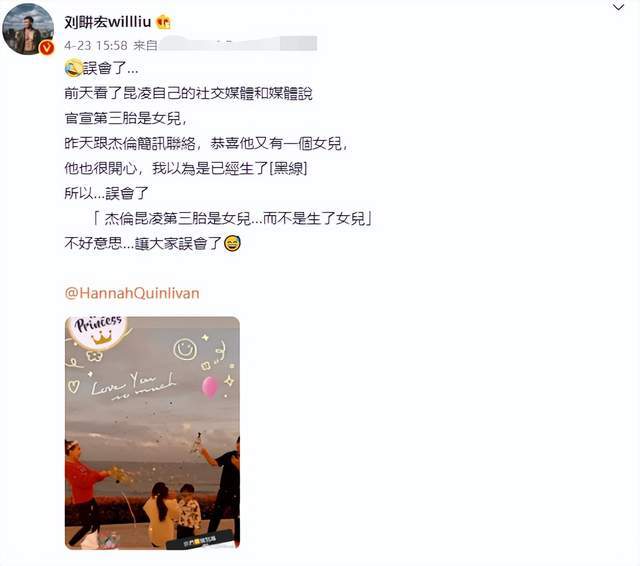This screenshot has width=640, height=566.
Task: Click the Love You so much handwriting
Action: click(x=133, y=386)
